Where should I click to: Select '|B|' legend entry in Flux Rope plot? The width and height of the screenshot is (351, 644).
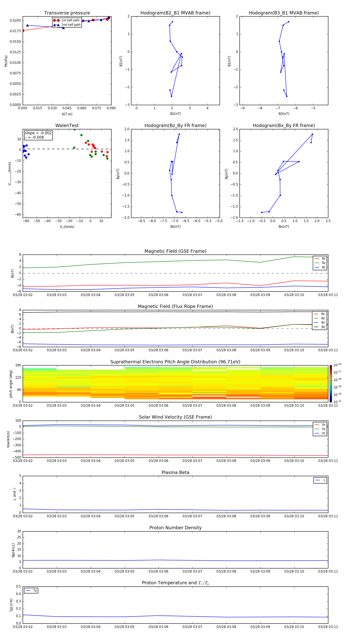[x=320, y=327]
